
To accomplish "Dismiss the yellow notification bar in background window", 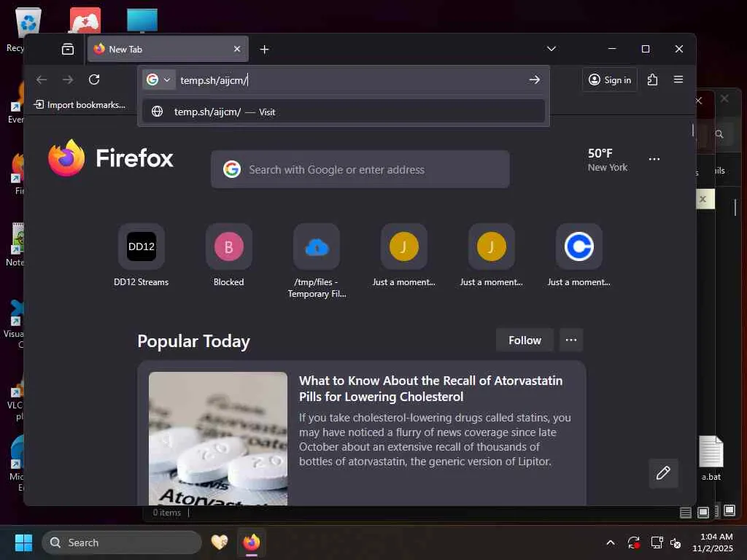I will click(x=703, y=199).
